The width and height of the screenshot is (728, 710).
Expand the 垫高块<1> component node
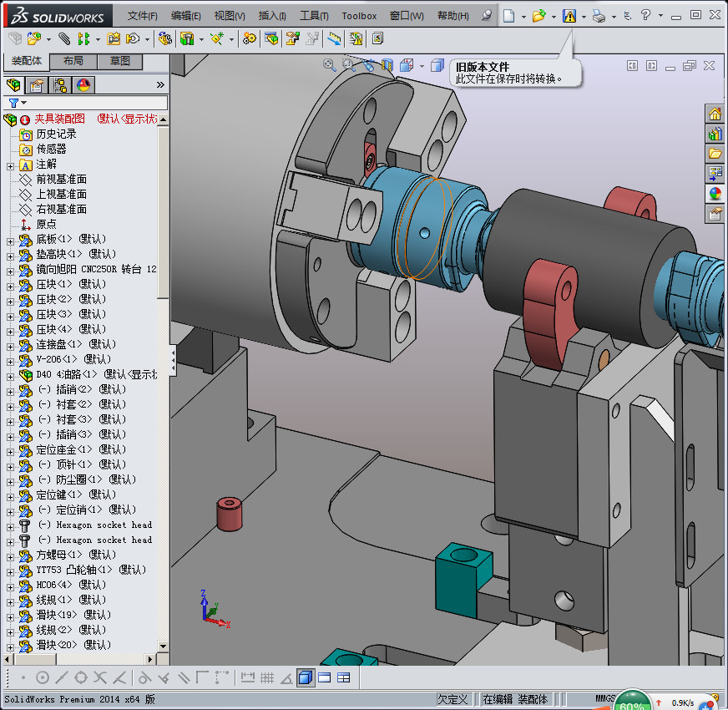tap(10, 256)
